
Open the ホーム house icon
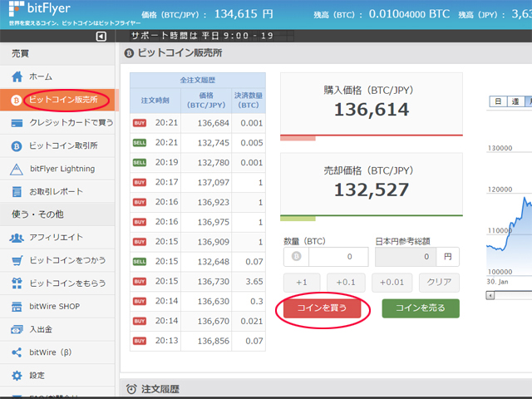tap(17, 76)
